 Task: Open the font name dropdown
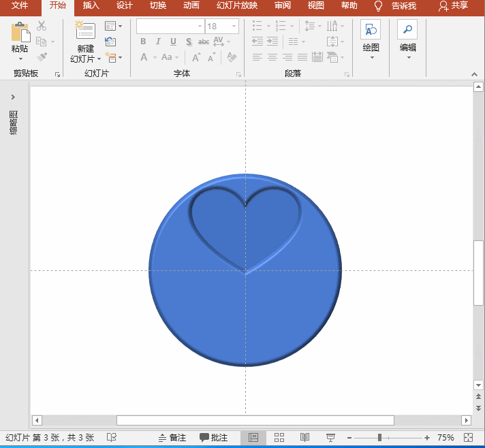click(x=200, y=27)
